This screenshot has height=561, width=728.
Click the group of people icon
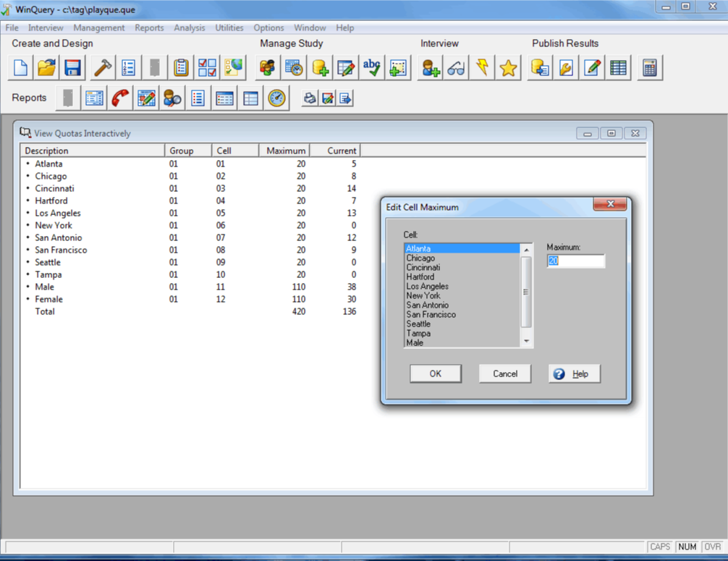(x=268, y=68)
